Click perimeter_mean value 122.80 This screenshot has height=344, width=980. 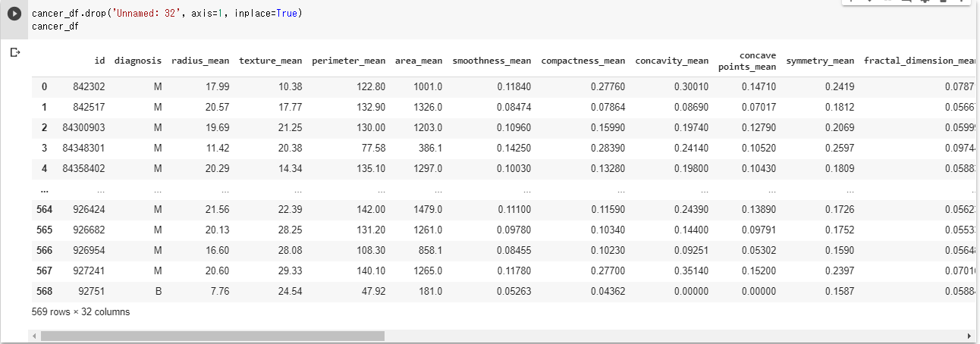coord(371,87)
